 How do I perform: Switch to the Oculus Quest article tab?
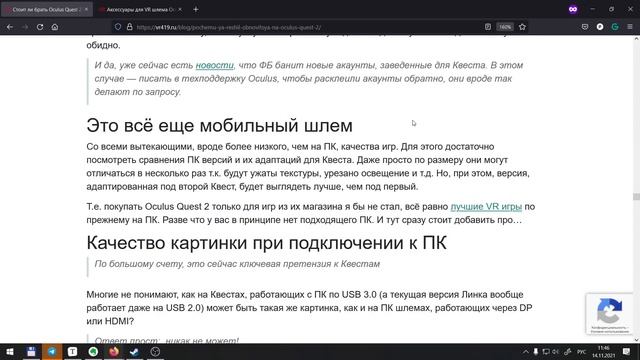tap(47, 9)
